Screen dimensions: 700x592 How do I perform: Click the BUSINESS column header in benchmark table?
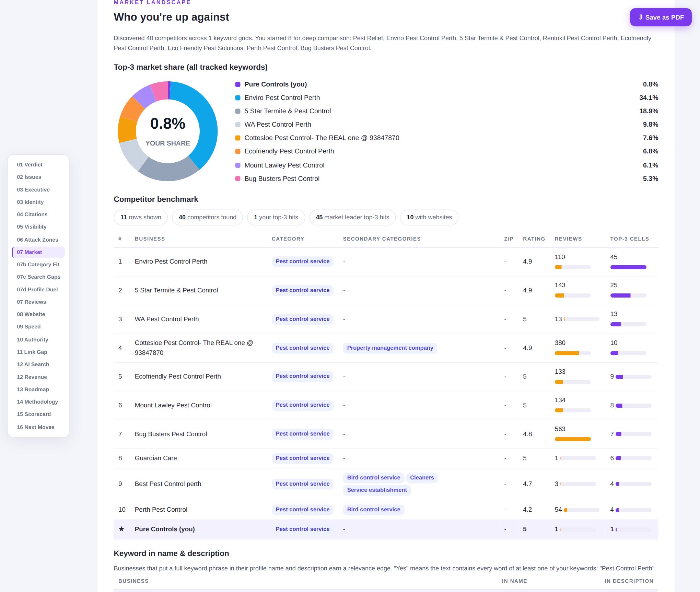[x=150, y=239]
